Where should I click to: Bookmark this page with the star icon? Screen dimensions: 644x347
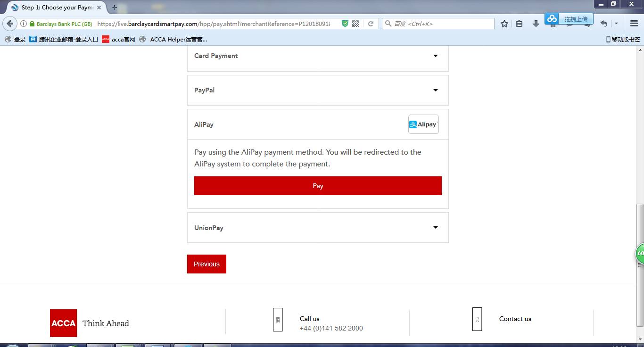[x=504, y=24]
